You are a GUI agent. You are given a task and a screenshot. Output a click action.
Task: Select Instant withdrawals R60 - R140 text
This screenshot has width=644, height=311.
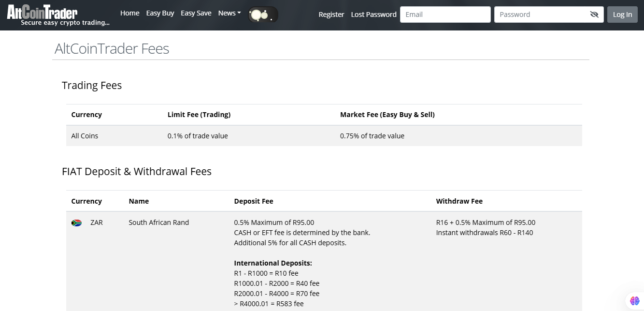485,233
